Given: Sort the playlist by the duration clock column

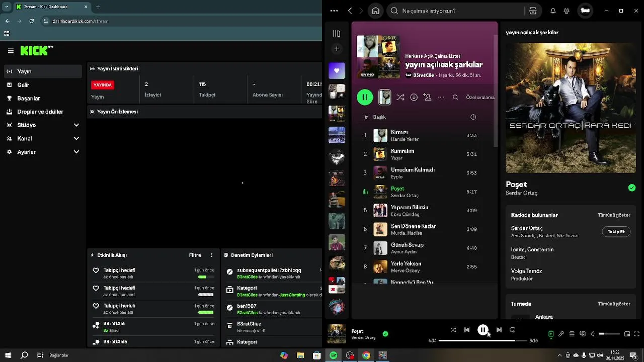Looking at the screenshot, I should (x=473, y=117).
